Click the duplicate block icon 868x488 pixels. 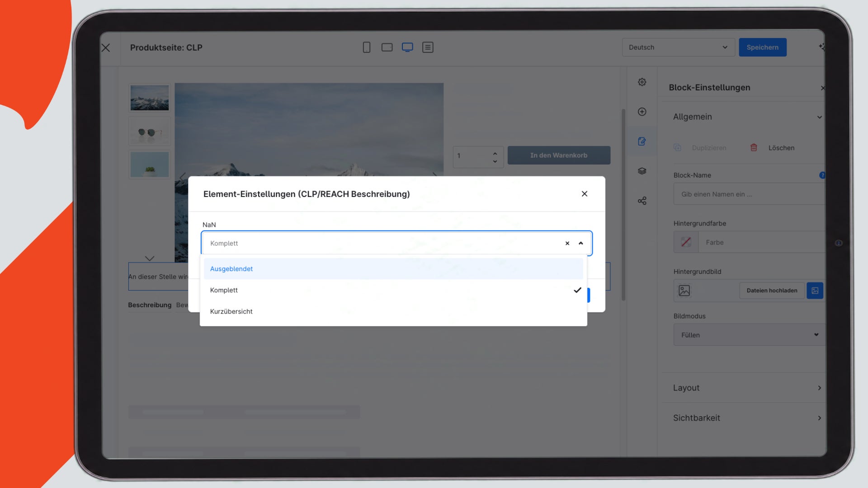[677, 148]
